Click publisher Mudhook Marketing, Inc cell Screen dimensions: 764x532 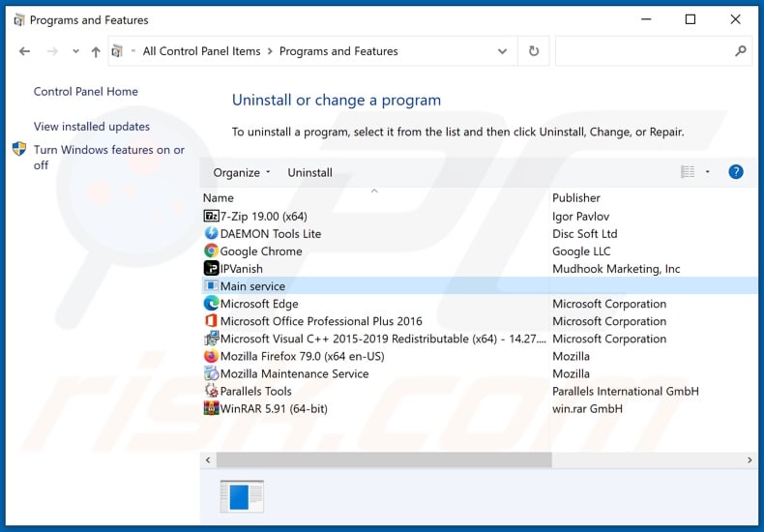616,269
